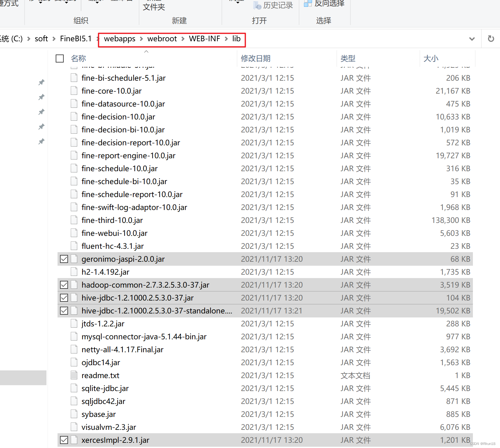This screenshot has width=500, height=448.
Task: Click 19,502 KB size cell
Action: [453, 311]
